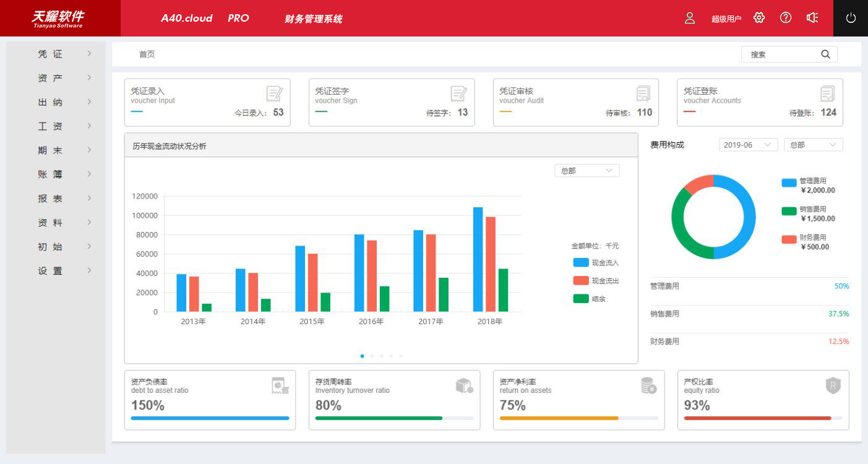Image resolution: width=868 pixels, height=464 pixels.
Task: Click the search magnifier icon
Action: [x=825, y=54]
